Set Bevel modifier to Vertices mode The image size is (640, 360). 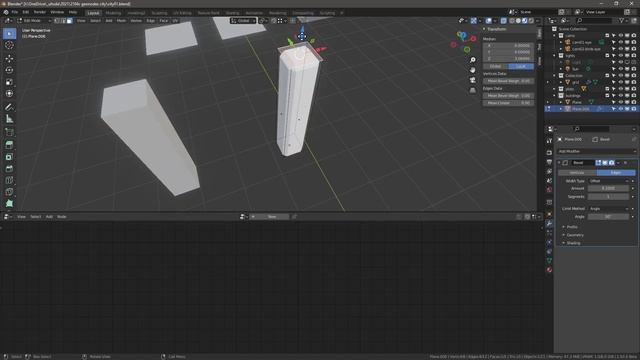tap(577, 173)
